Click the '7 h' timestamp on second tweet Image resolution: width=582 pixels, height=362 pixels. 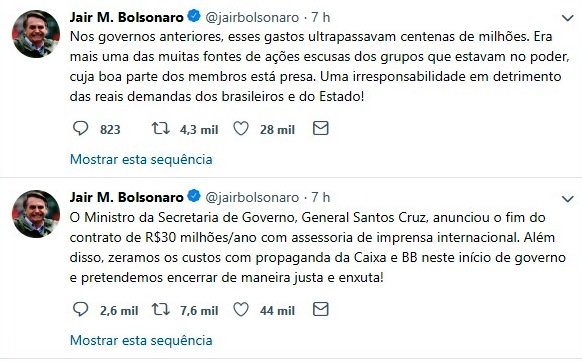(x=320, y=197)
